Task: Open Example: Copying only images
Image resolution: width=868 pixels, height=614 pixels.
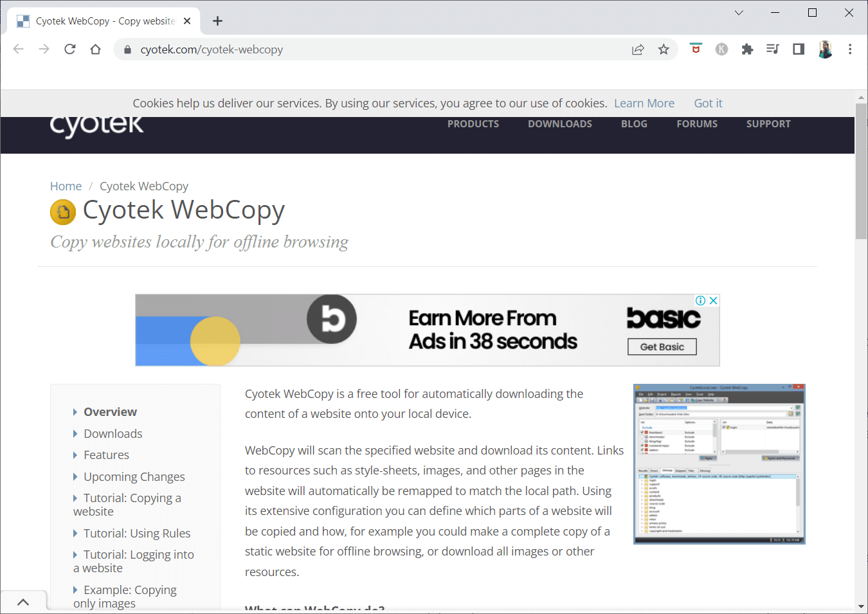Action: click(x=125, y=597)
